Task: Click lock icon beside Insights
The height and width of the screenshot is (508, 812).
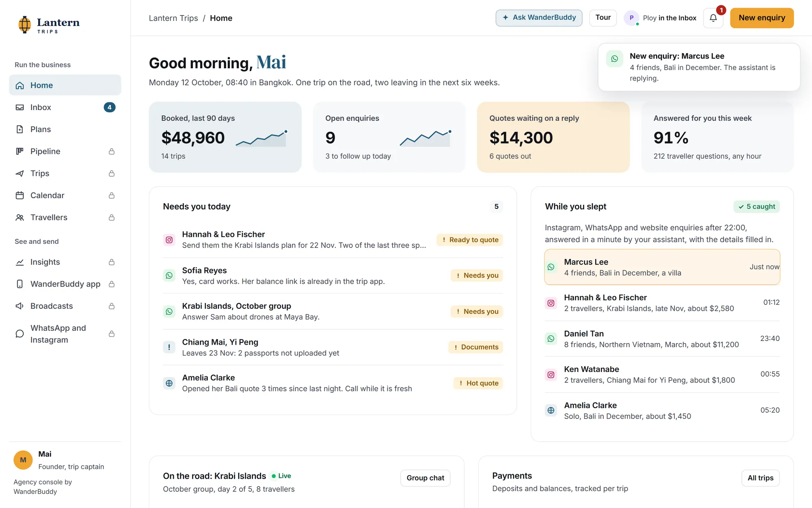Action: [112, 262]
